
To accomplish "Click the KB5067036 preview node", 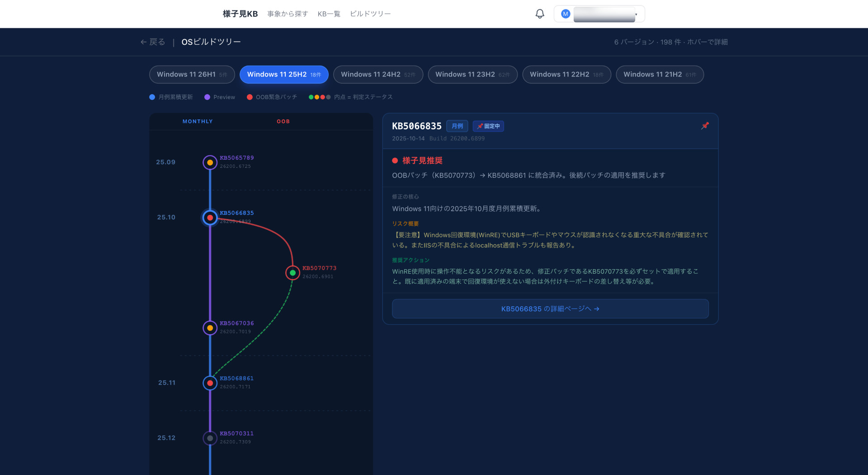I will click(x=210, y=328).
